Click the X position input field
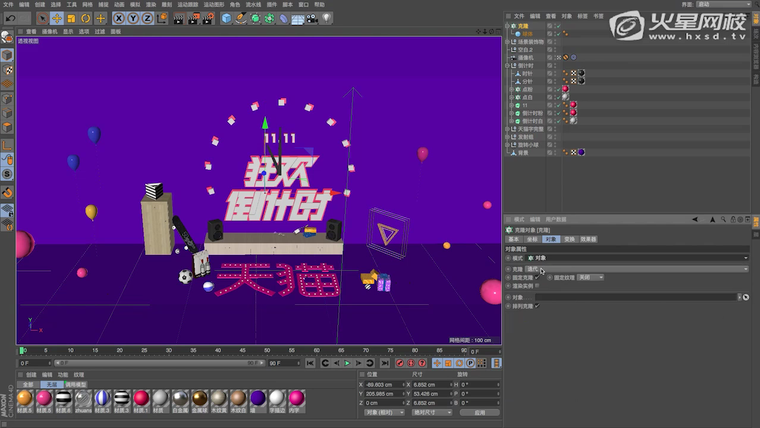Viewport: 760px width, 428px height. pos(384,384)
